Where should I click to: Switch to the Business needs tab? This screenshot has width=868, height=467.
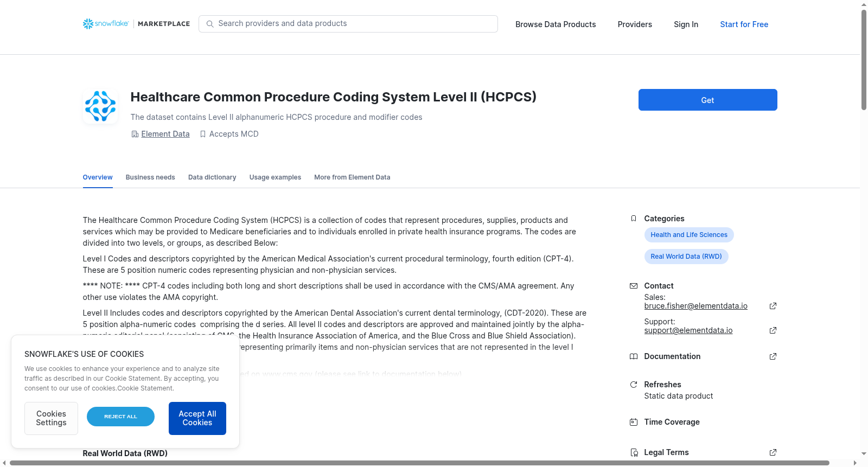click(150, 177)
